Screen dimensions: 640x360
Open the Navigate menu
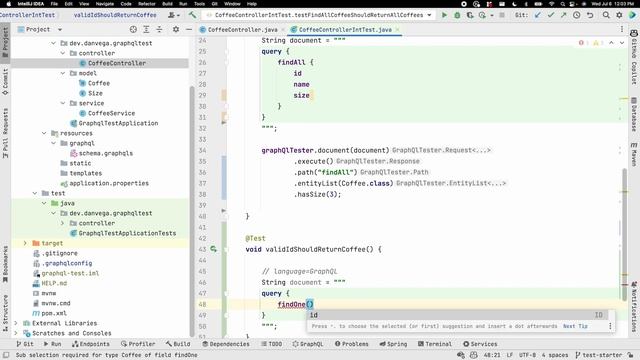tap(105, 4)
